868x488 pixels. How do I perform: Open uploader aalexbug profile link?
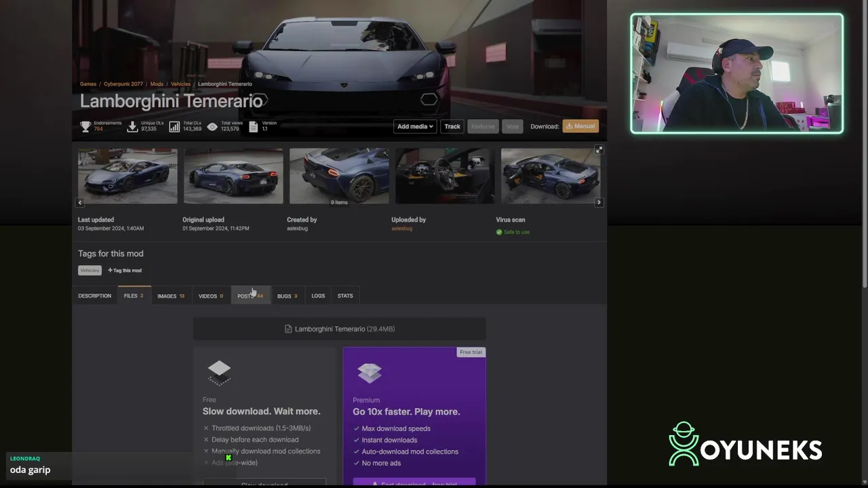click(401, 228)
